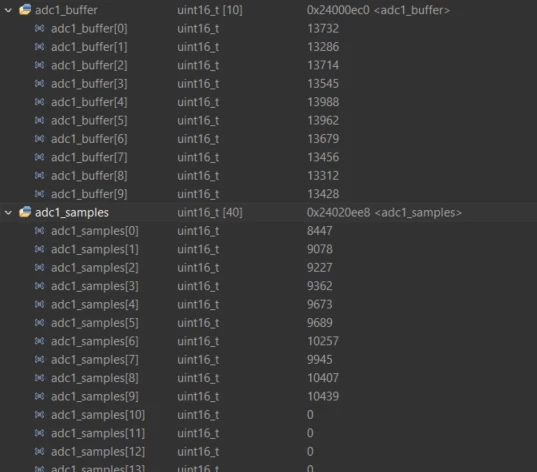Click address 0x24020ee8 of adc1_samples
The height and width of the screenshot is (472, 537).
click(338, 213)
